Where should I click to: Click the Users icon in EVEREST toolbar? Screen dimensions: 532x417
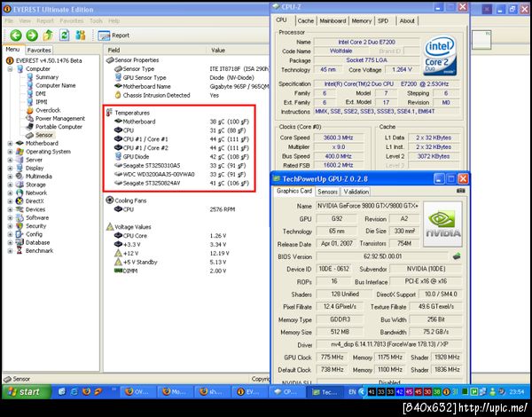pos(81,35)
